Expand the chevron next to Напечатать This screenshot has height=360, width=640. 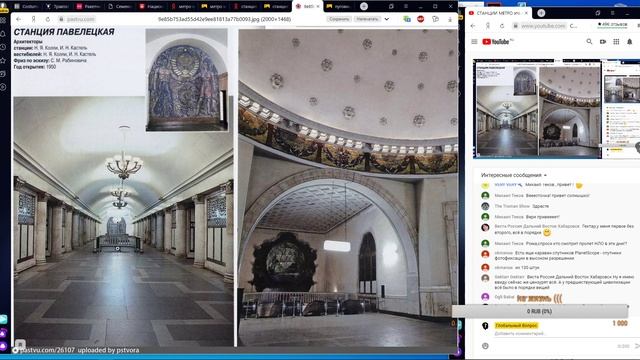387,19
